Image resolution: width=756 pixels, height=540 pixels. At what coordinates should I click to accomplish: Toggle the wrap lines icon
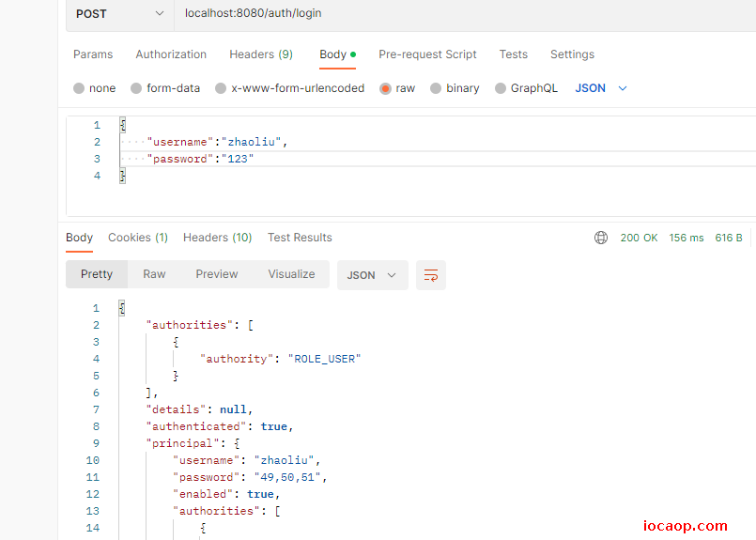[x=430, y=275]
